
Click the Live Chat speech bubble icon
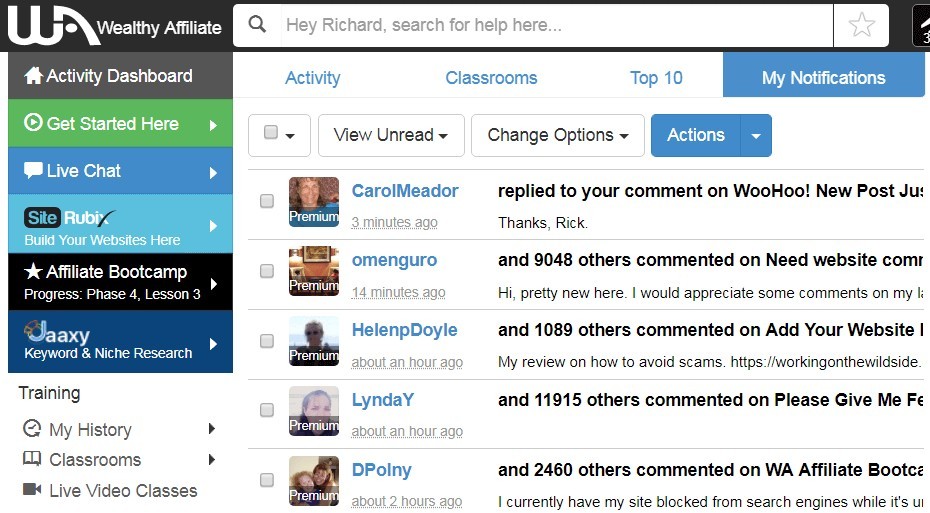click(33, 170)
